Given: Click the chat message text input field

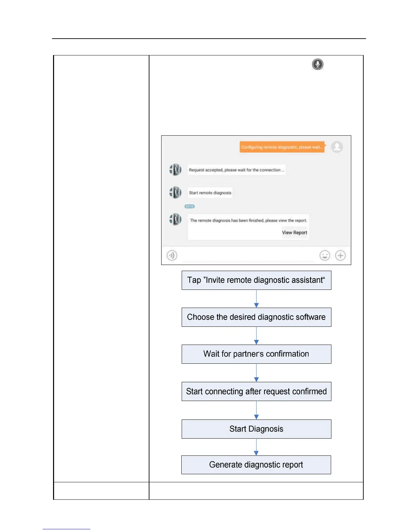Looking at the screenshot, I should tap(248, 256).
